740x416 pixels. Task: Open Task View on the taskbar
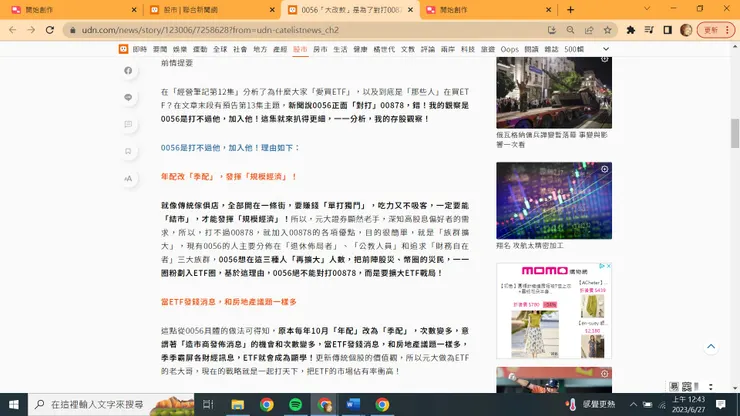pyautogui.click(x=208, y=405)
